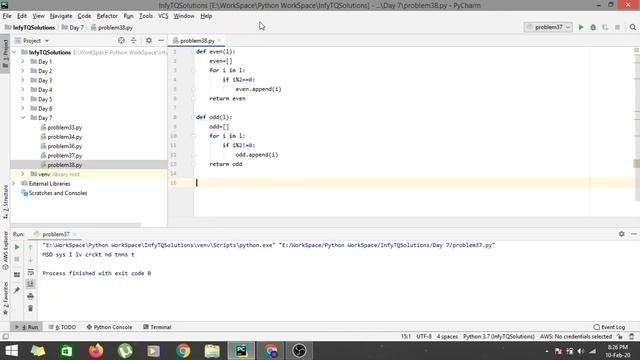Open Google Chrome from the taskbar
This screenshot has height=360, width=640.
183,351
